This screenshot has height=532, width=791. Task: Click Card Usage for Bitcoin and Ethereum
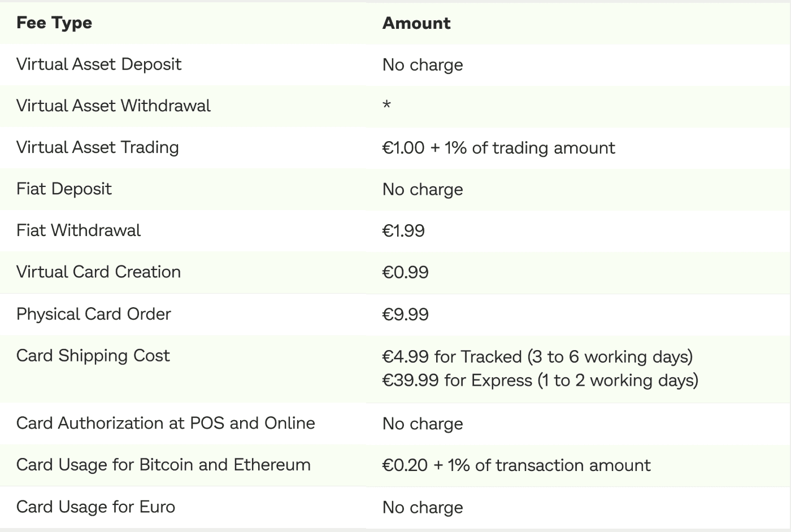tap(164, 465)
